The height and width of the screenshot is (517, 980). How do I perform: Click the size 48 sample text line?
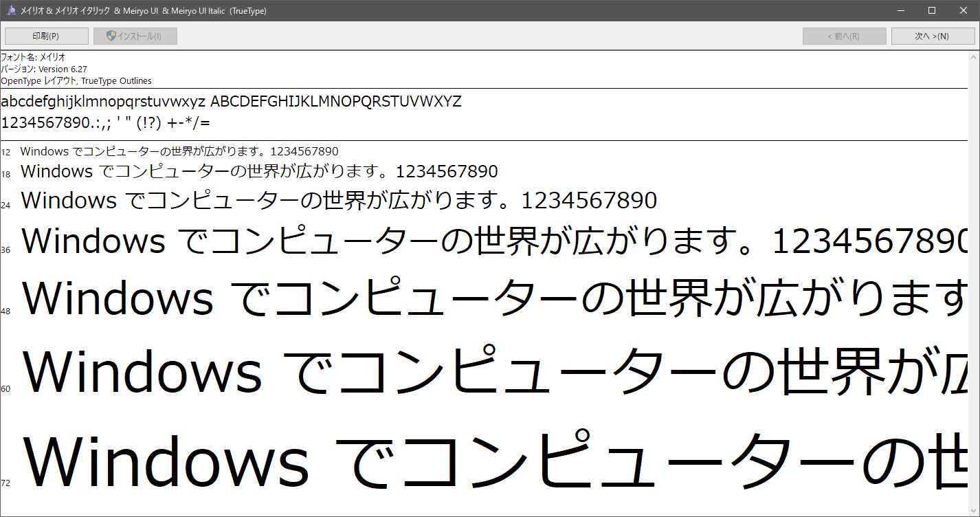(495, 298)
